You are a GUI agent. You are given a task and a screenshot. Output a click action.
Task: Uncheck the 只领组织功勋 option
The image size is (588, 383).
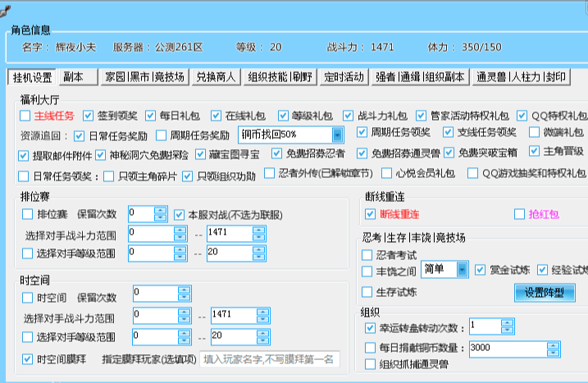click(188, 176)
